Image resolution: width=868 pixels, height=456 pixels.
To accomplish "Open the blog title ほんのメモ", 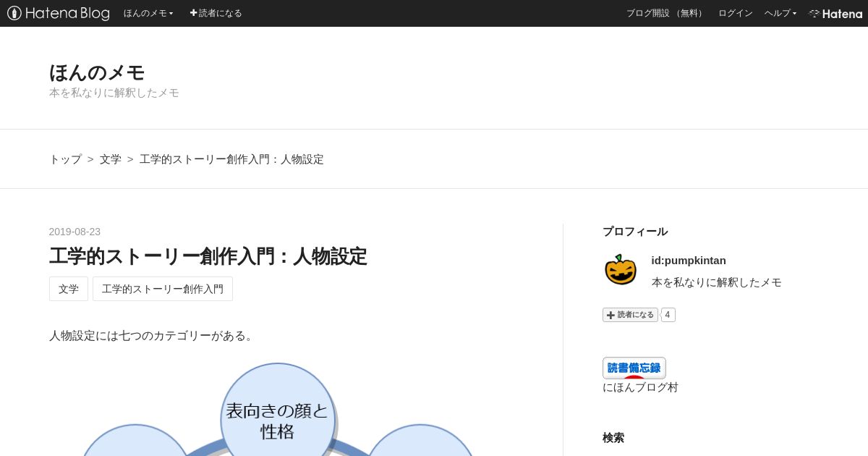I will click(97, 72).
